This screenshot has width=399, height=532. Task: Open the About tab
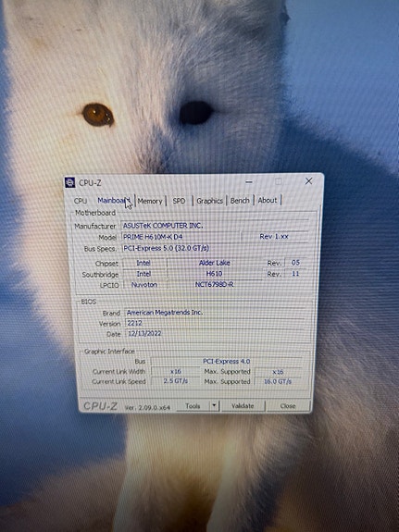(x=268, y=200)
